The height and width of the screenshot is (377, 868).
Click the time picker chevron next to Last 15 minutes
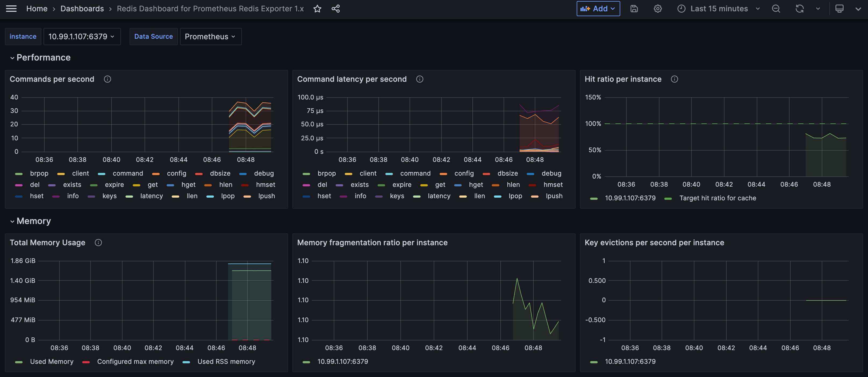click(758, 9)
